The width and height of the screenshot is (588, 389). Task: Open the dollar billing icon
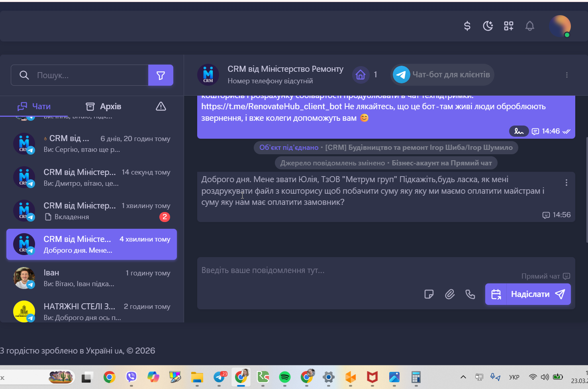[x=467, y=26]
